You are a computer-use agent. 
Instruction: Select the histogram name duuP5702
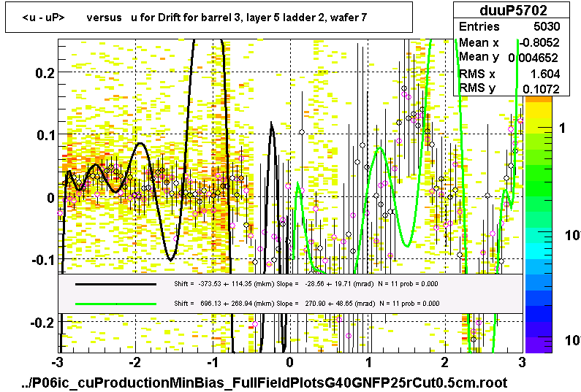pos(513,10)
